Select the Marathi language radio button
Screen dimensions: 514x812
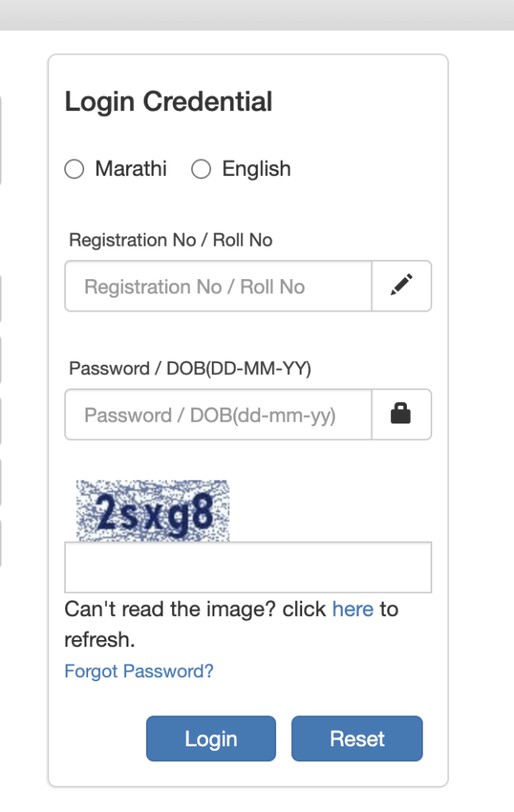[74, 169]
